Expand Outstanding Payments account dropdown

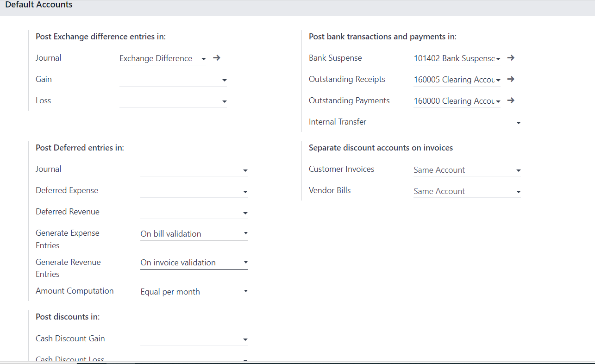click(498, 101)
